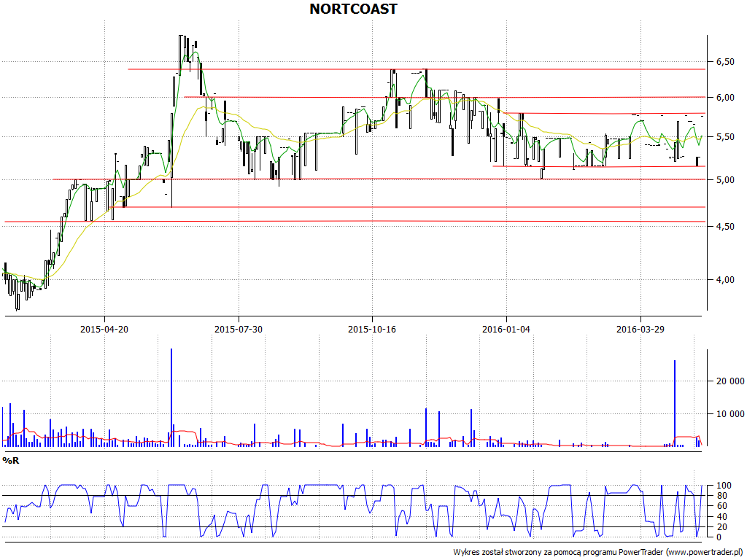
Task: Click the 20 level on %R axis
Action: click(722, 527)
